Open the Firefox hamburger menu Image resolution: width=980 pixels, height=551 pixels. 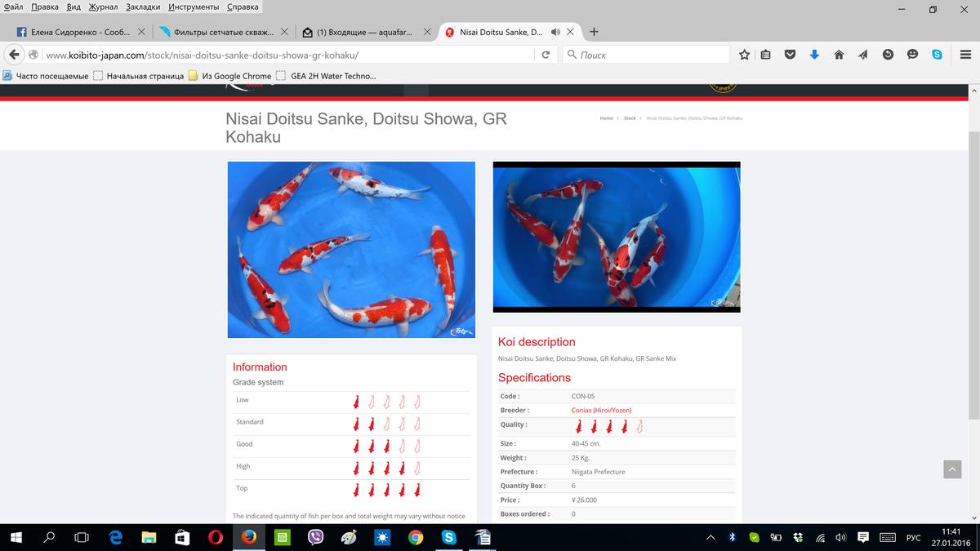(964, 55)
